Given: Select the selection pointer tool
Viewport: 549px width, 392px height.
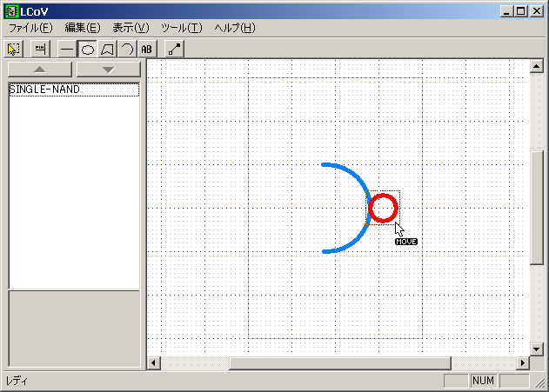Looking at the screenshot, I should point(13,50).
